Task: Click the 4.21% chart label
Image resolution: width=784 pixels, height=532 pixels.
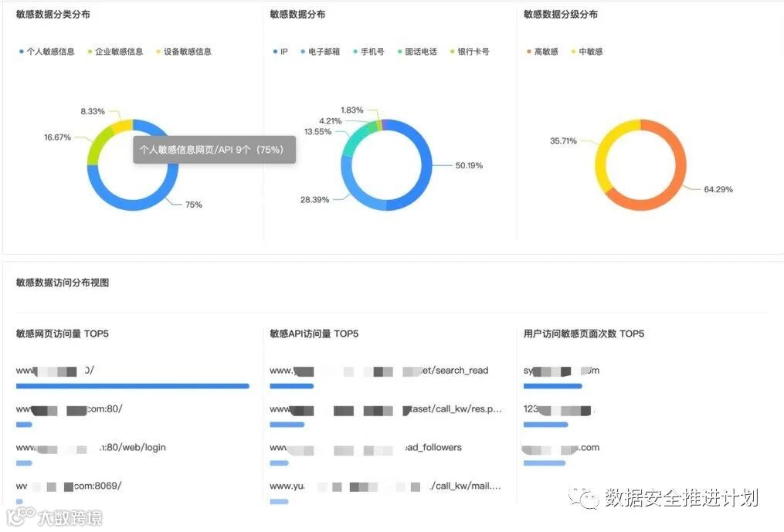Action: 330,121
